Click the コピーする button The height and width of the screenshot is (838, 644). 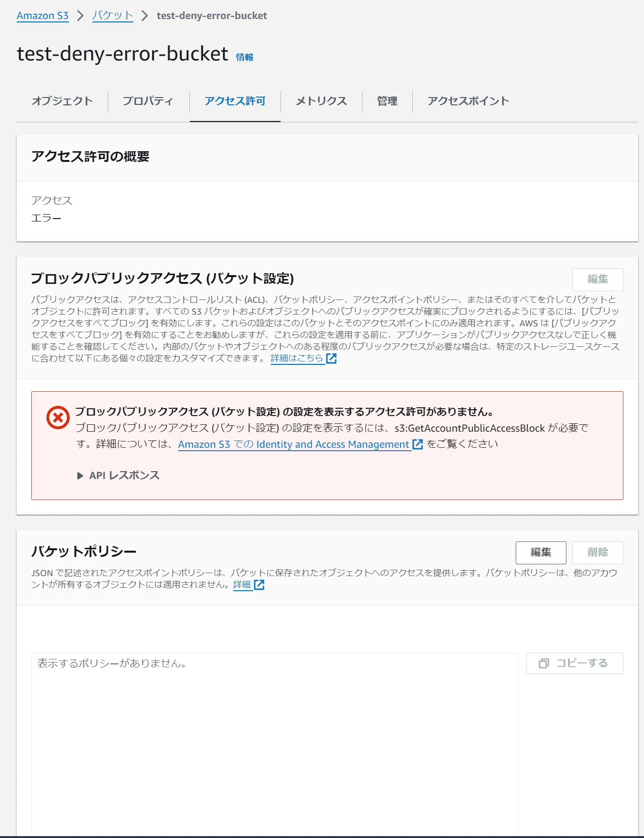tap(575, 663)
